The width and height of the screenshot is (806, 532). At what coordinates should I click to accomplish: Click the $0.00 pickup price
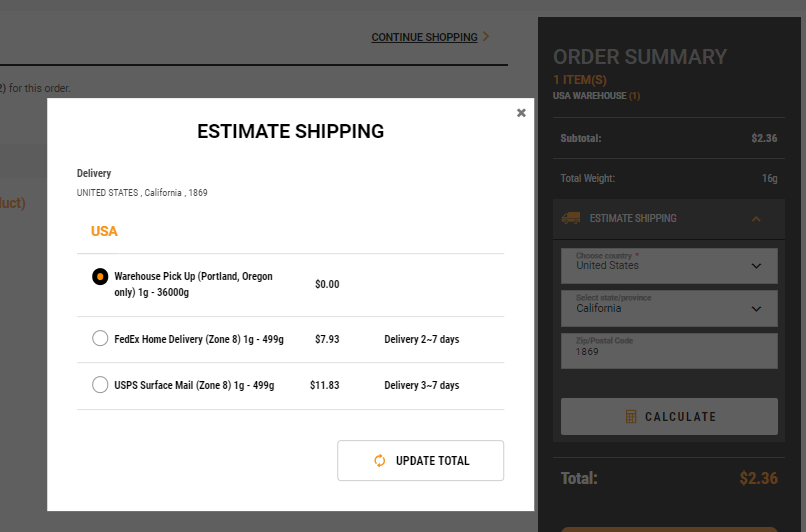click(x=327, y=284)
